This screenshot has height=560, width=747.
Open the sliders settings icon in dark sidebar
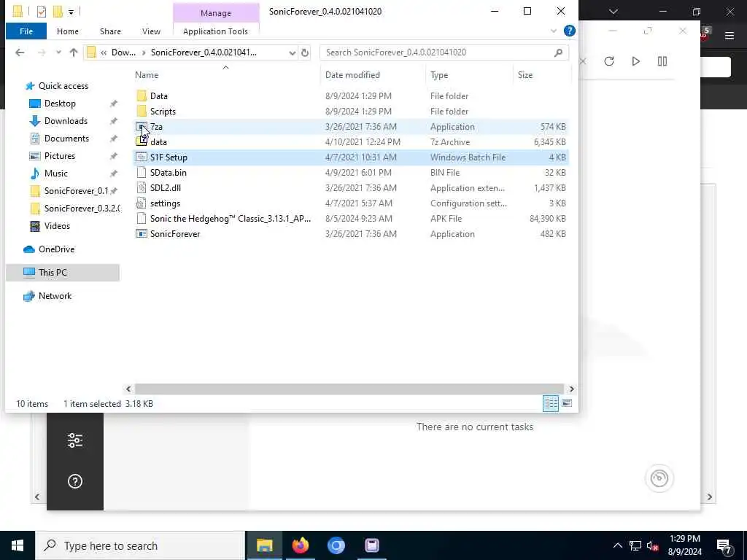pyautogui.click(x=75, y=440)
